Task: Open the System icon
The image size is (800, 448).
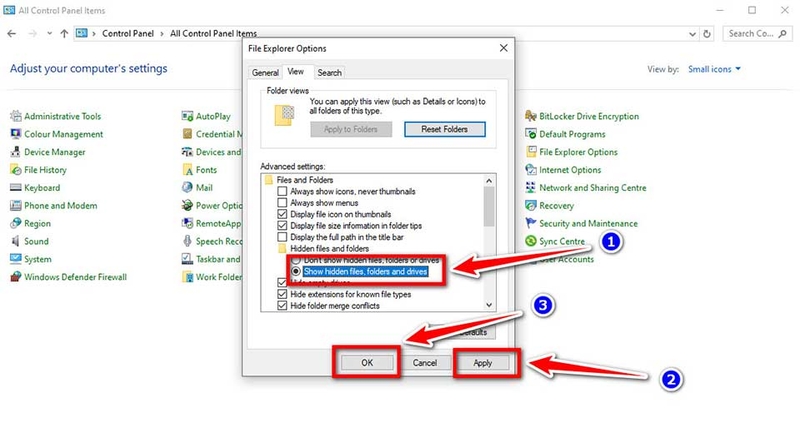Action: click(x=16, y=259)
